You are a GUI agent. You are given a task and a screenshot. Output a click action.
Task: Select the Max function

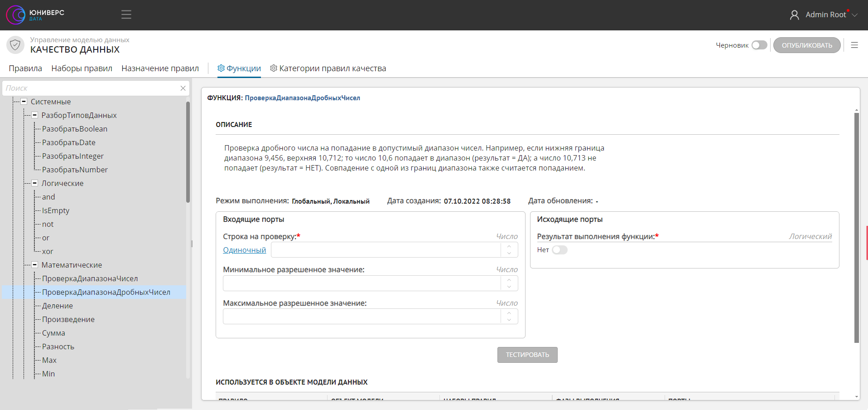click(49, 360)
